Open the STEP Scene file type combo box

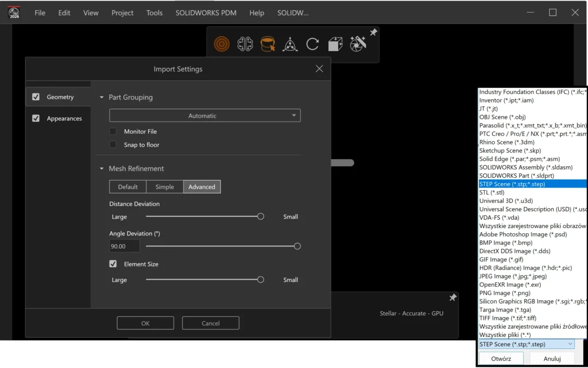(526, 344)
